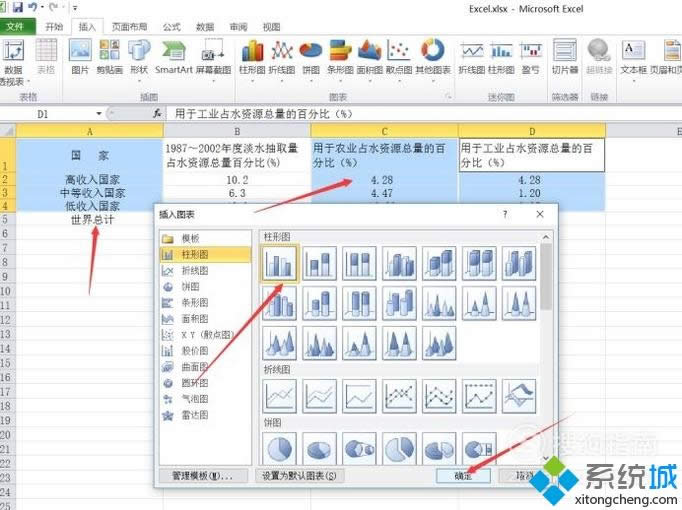Screen dimensions: 682x510
Task: Open the Name Box dropdown arrow
Action: click(x=99, y=114)
